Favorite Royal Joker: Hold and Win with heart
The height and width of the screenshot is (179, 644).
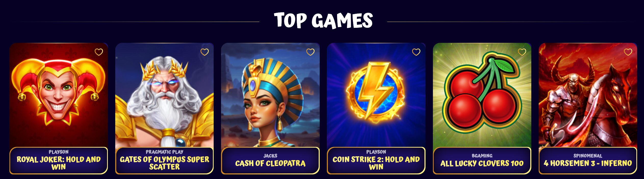pyautogui.click(x=99, y=52)
